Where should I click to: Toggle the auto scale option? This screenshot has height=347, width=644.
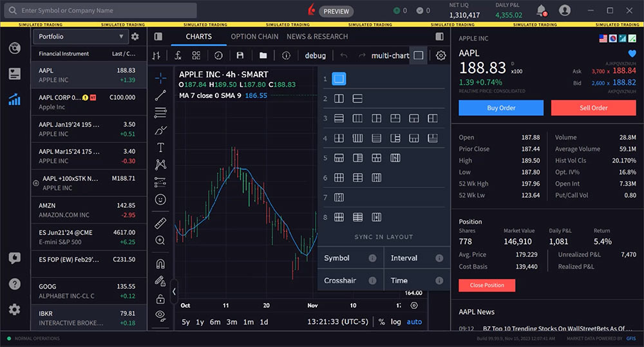[x=414, y=321]
